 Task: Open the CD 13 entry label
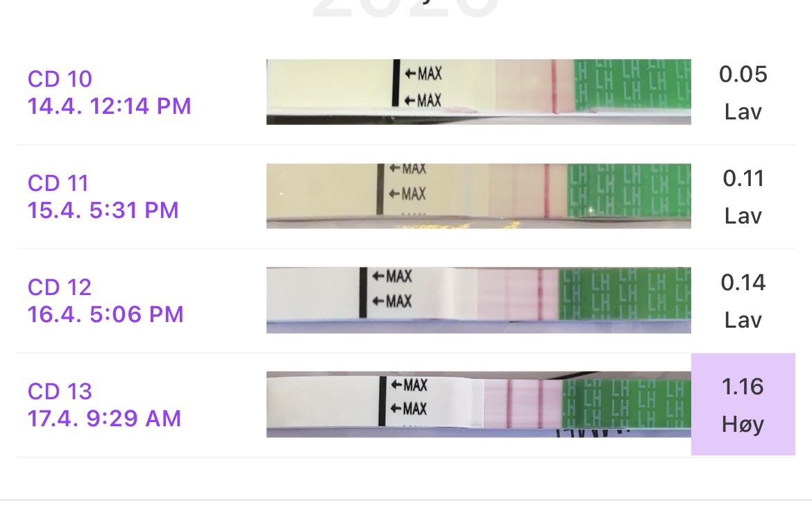tap(60, 392)
